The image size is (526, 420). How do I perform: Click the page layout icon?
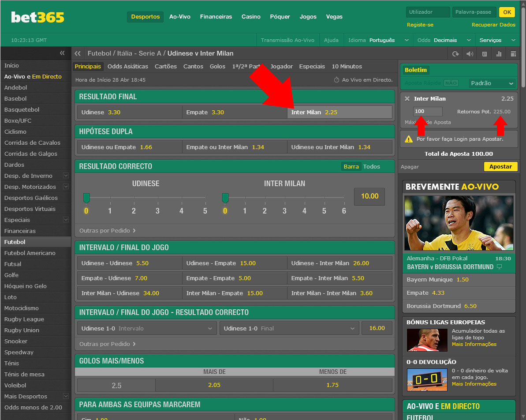(513, 54)
